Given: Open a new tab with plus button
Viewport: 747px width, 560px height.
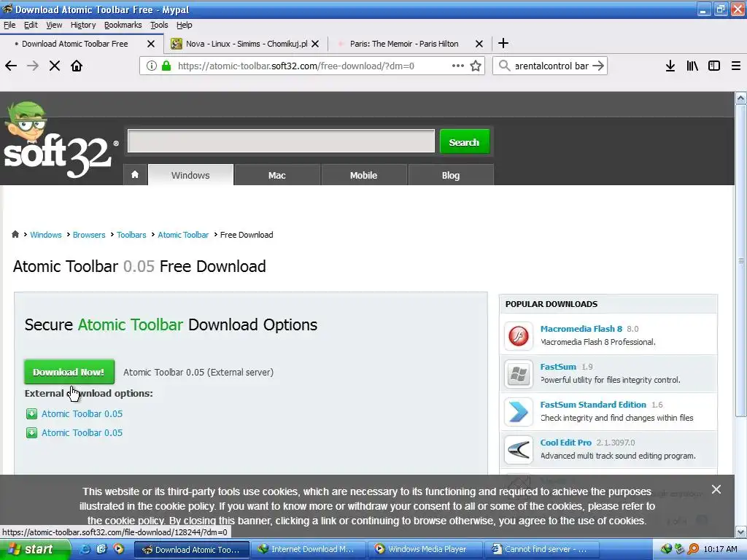Looking at the screenshot, I should pos(503,43).
